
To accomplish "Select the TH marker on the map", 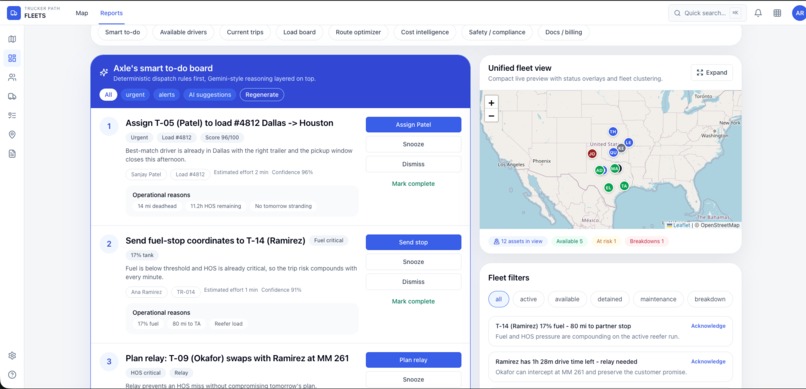I will 612,132.
